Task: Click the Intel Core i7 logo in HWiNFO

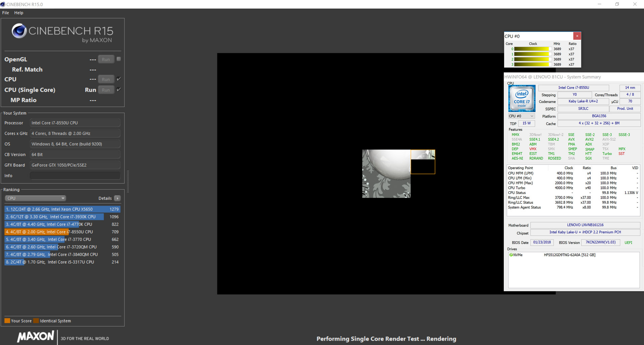Action: (522, 98)
